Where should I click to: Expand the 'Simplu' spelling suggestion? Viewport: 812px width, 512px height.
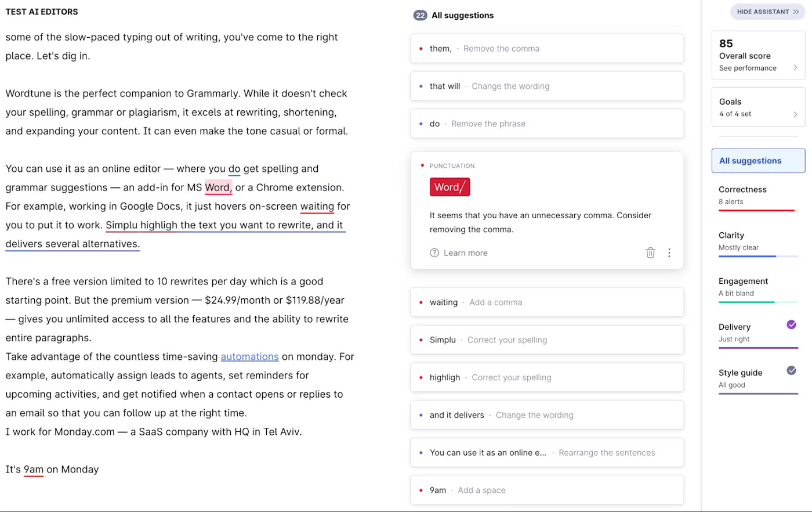[547, 340]
